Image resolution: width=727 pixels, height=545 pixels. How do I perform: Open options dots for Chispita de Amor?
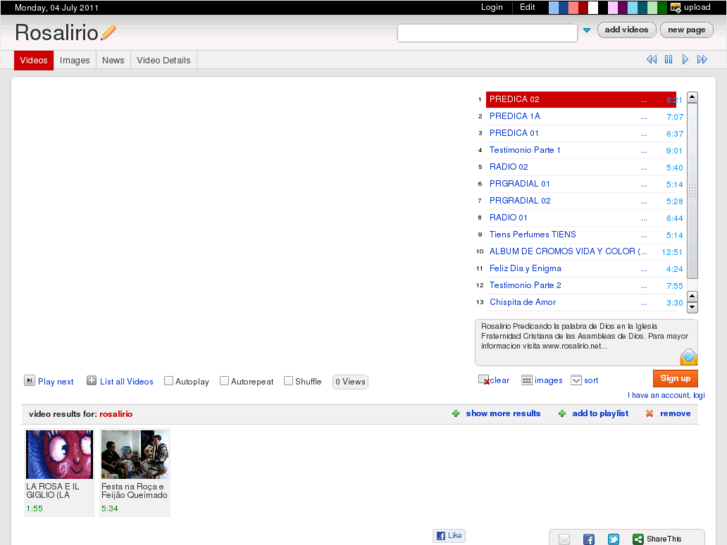click(644, 303)
